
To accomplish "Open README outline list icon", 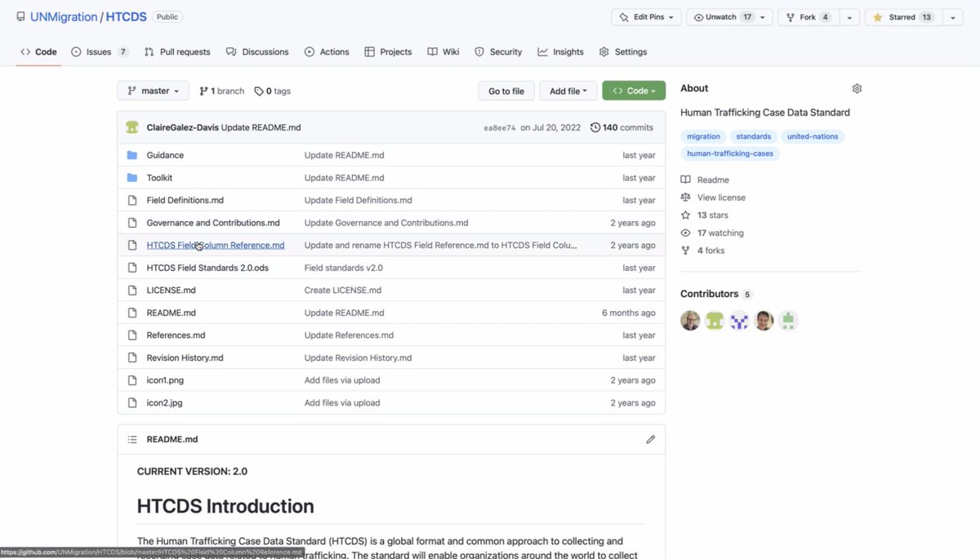I will (x=132, y=439).
